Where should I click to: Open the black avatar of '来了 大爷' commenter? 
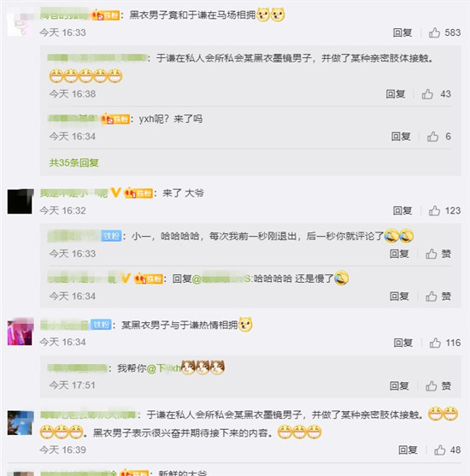click(21, 202)
